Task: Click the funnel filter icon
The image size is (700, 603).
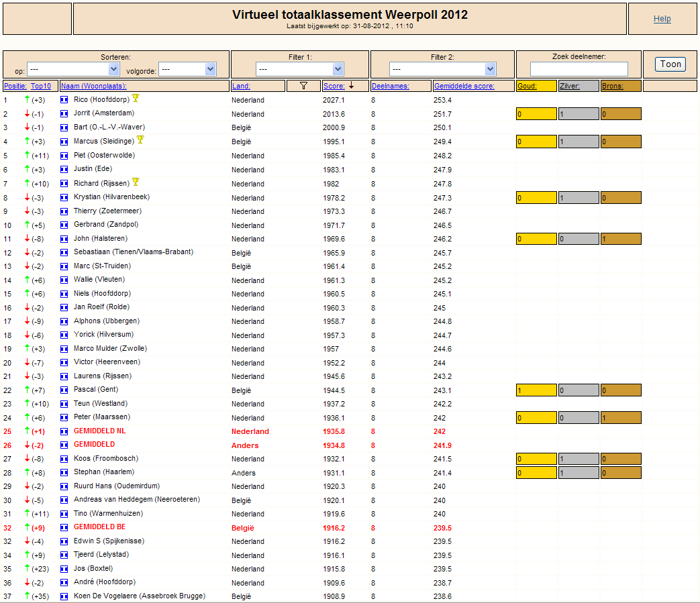Action: point(303,86)
